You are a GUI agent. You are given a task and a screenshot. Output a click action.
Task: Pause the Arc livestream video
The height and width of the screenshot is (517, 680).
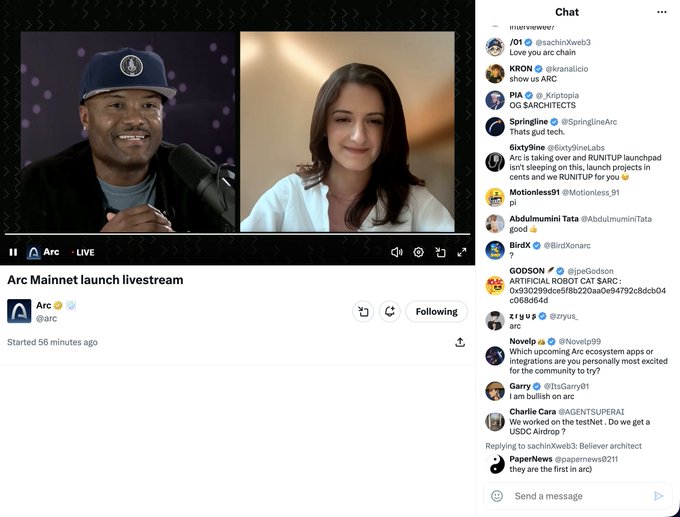[13, 252]
